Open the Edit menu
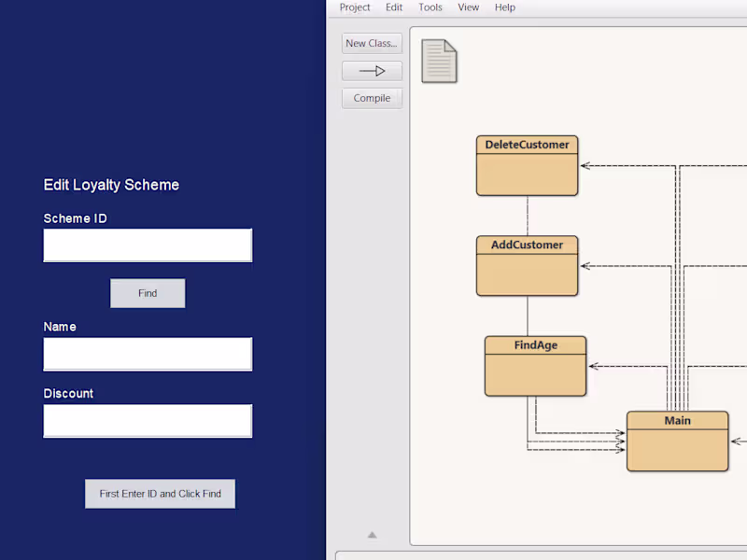The image size is (747, 560). [394, 7]
